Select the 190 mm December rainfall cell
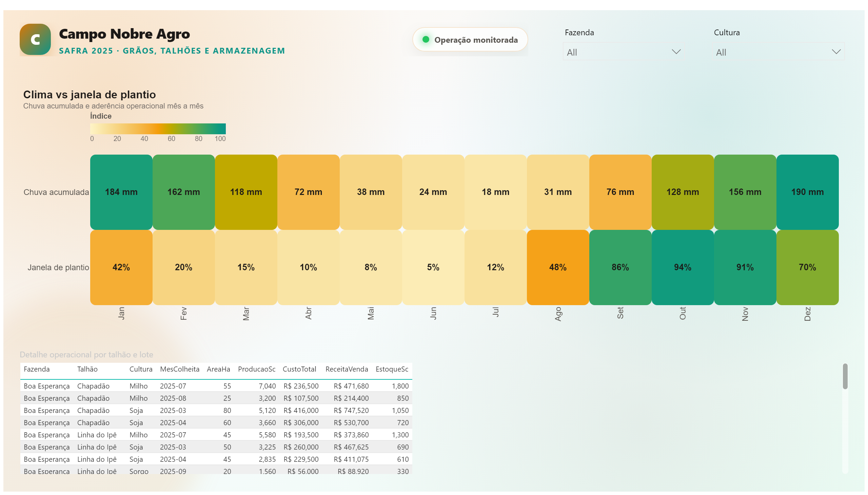Viewport: 868px width, 495px height. pyautogui.click(x=808, y=192)
